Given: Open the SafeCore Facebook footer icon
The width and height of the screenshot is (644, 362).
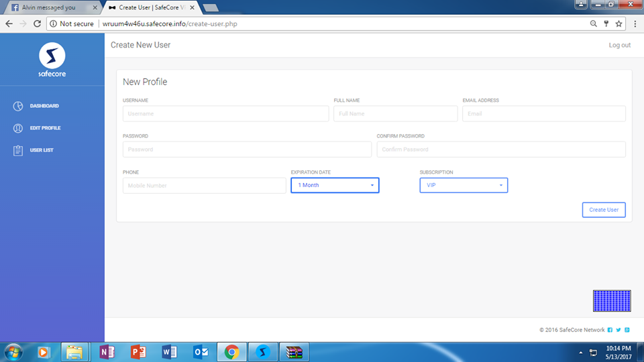Looking at the screenshot, I should 610,330.
